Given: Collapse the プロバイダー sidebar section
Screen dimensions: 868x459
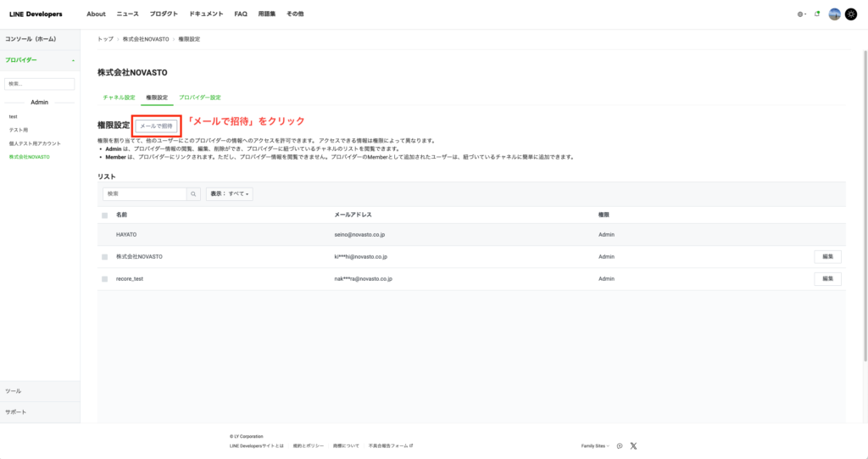Looking at the screenshot, I should point(40,60).
